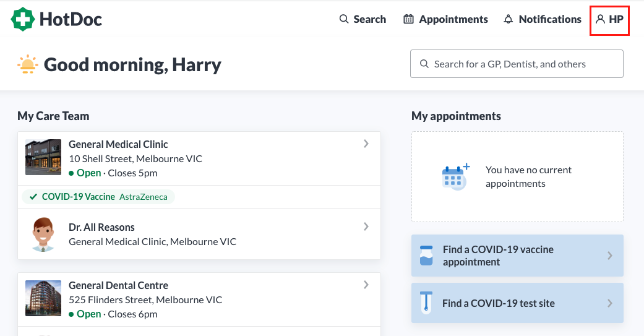The width and height of the screenshot is (644, 336).
Task: Click the "My appointments" heading
Action: [x=456, y=116]
